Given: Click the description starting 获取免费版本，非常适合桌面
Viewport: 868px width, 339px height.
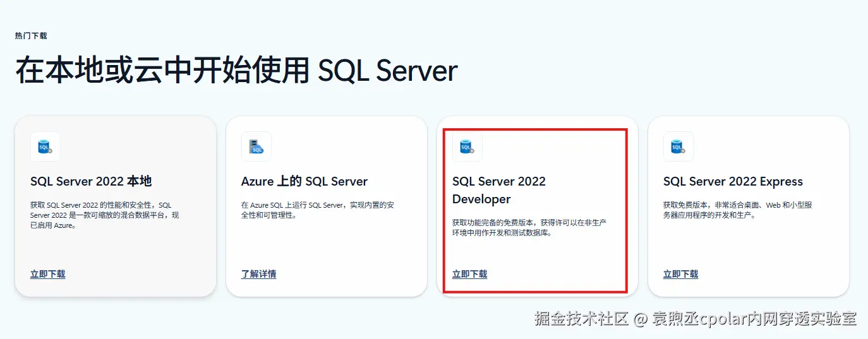Looking at the screenshot, I should [x=737, y=210].
